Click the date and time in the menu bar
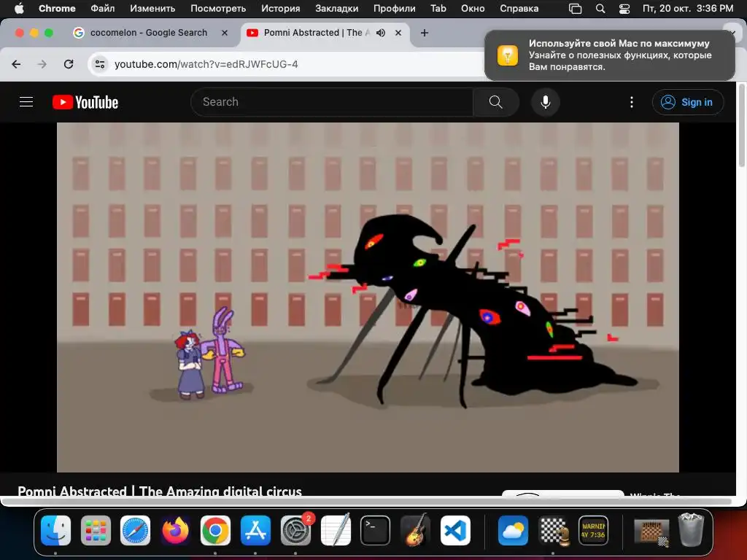This screenshot has width=747, height=560. coord(688,8)
